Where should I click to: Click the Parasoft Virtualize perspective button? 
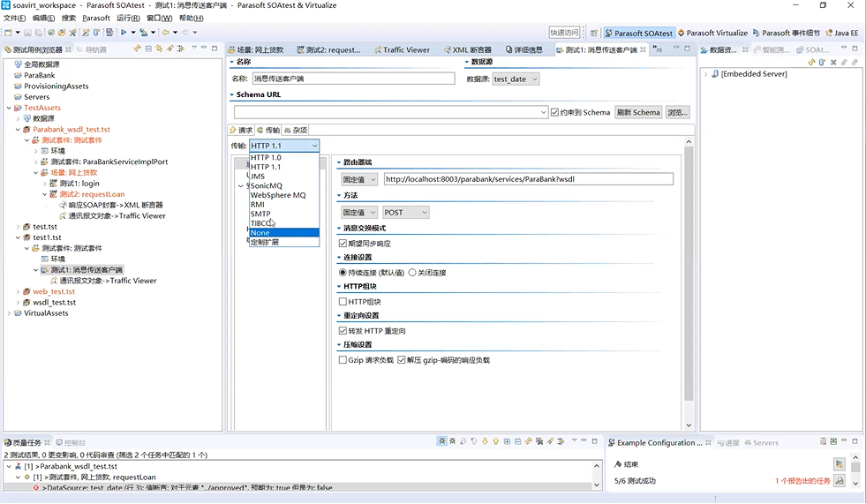click(x=712, y=34)
